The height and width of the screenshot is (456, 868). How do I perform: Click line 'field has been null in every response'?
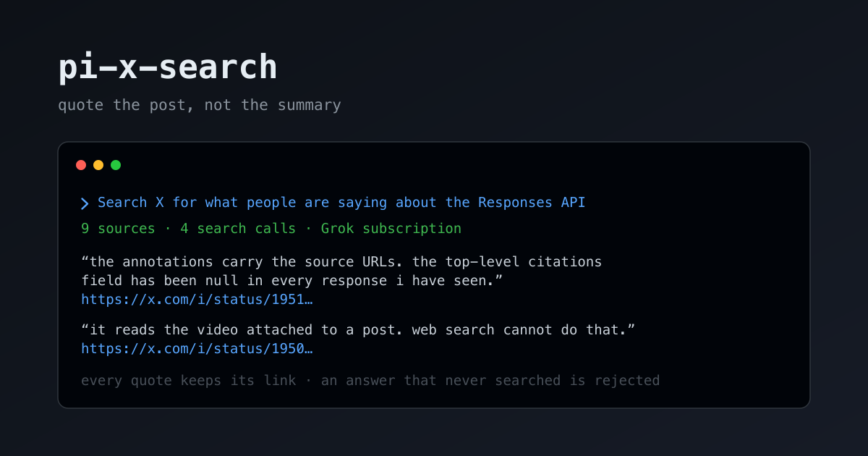tap(292, 280)
